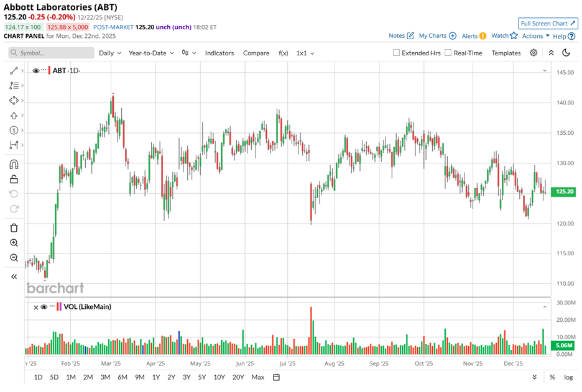Open the Full Screen Chart button
The image size is (582, 392).
(548, 24)
